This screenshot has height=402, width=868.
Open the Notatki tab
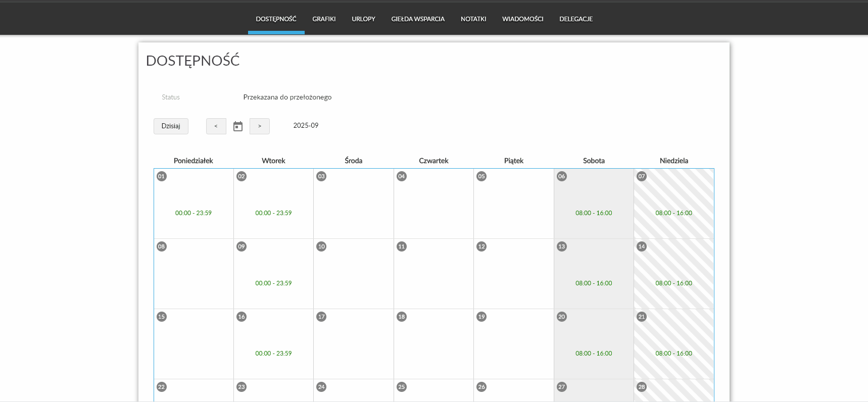[x=473, y=19]
